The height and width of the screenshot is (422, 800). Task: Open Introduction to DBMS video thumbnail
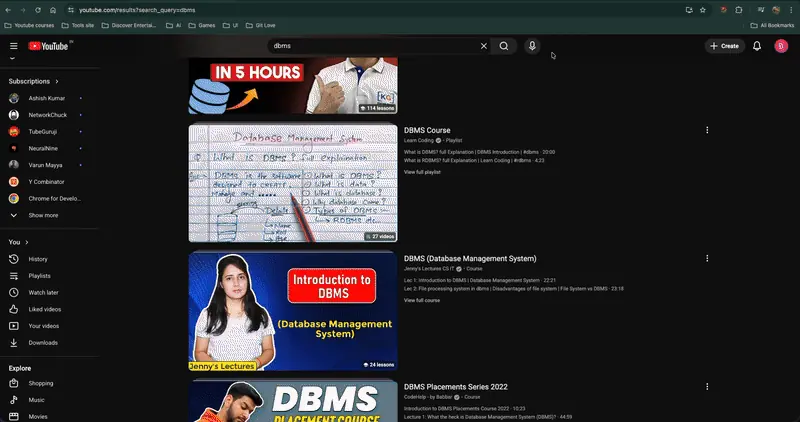293,311
